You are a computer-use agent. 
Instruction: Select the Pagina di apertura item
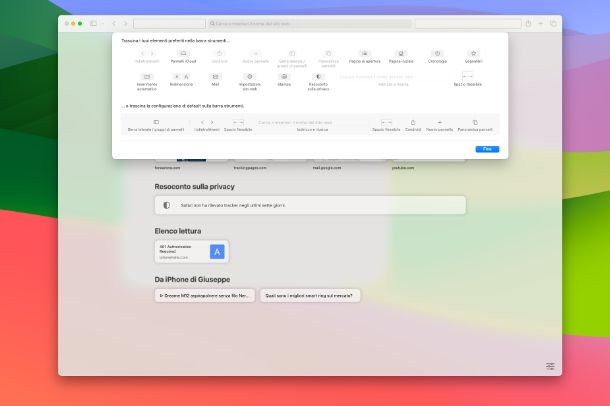tap(365, 57)
